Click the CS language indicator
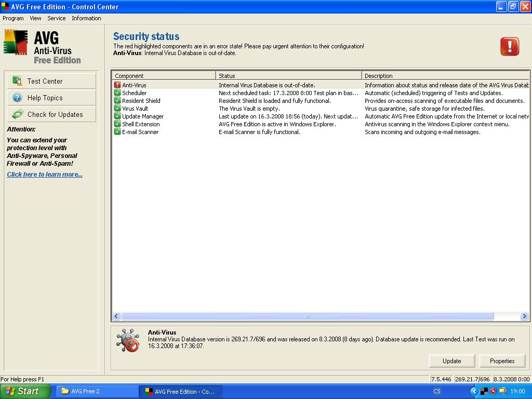 click(436, 391)
